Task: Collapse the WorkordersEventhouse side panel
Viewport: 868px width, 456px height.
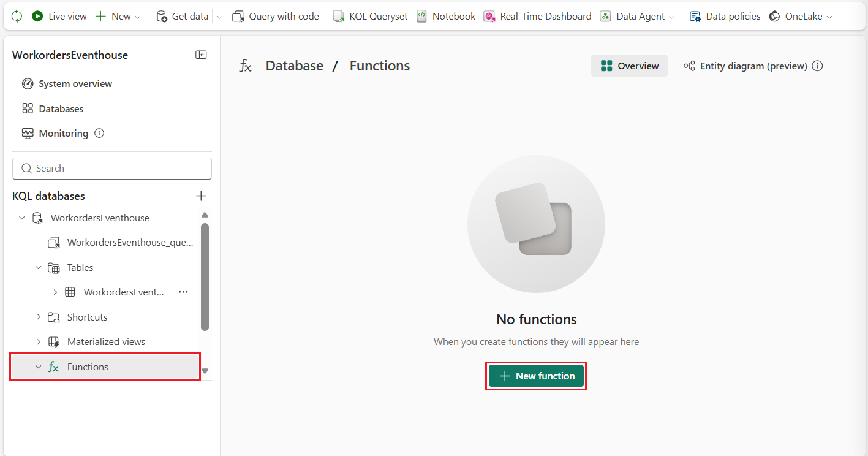Action: (x=201, y=55)
